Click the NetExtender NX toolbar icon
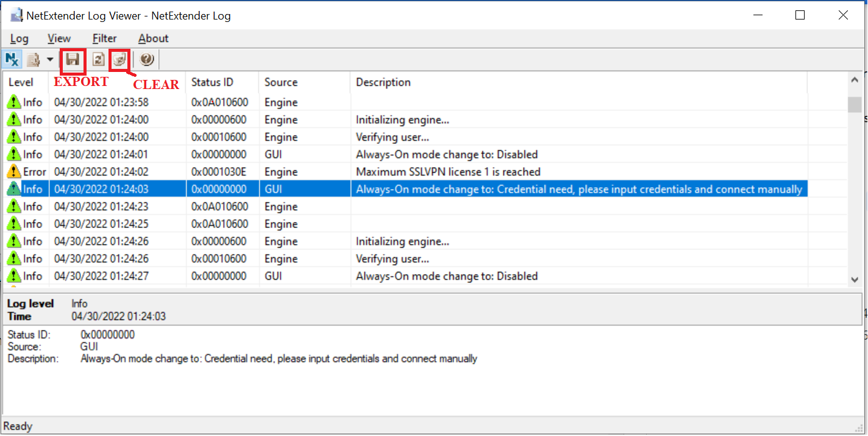The width and height of the screenshot is (868, 436). [x=12, y=60]
